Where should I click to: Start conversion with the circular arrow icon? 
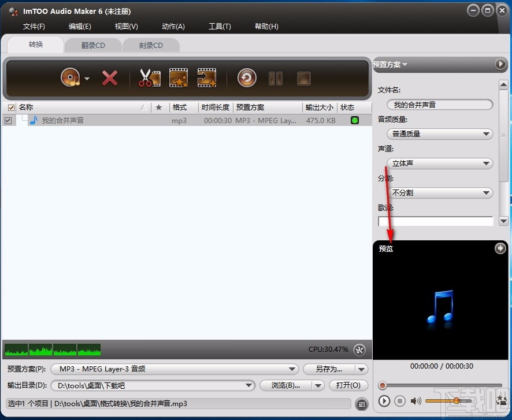247,77
